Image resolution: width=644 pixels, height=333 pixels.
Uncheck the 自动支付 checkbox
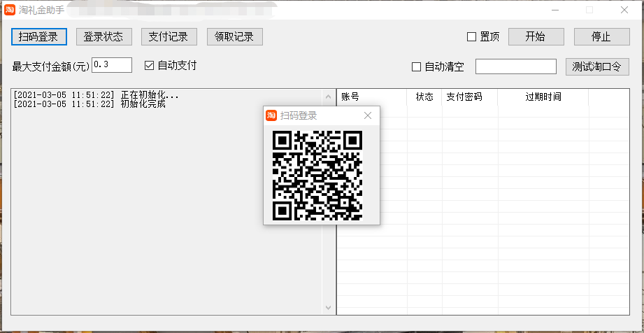[149, 66]
